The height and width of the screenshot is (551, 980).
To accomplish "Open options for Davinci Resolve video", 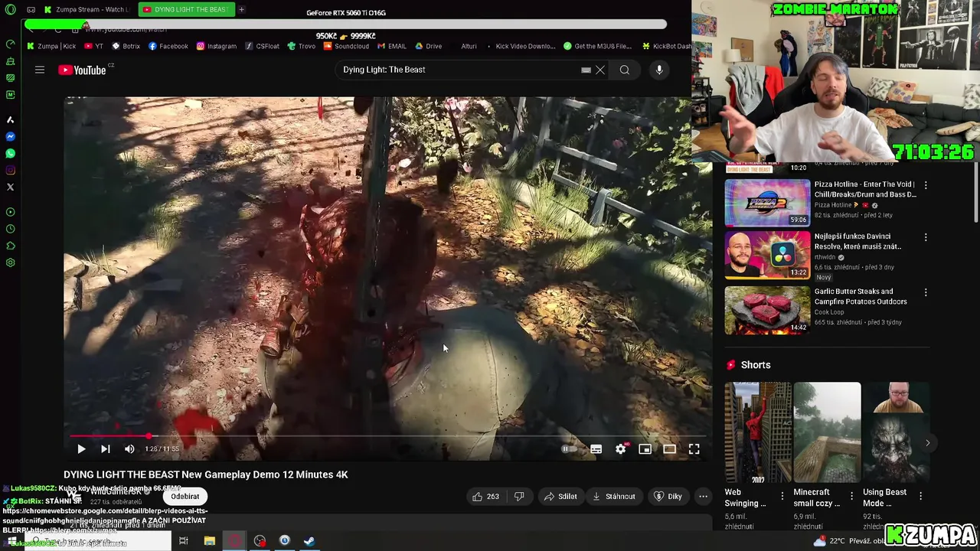I will pyautogui.click(x=926, y=237).
